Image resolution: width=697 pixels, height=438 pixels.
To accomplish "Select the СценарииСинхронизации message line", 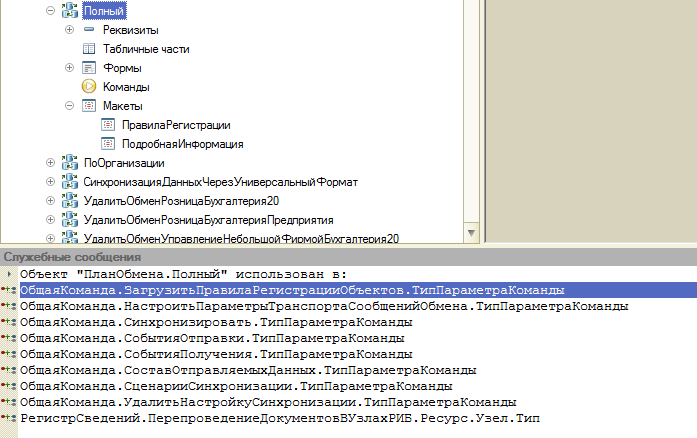I will [x=236, y=386].
